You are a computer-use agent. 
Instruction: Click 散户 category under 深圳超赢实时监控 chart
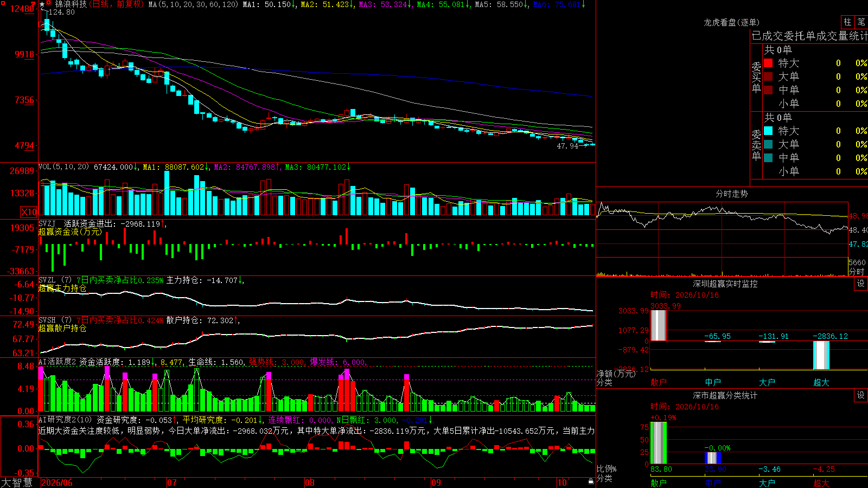point(659,382)
